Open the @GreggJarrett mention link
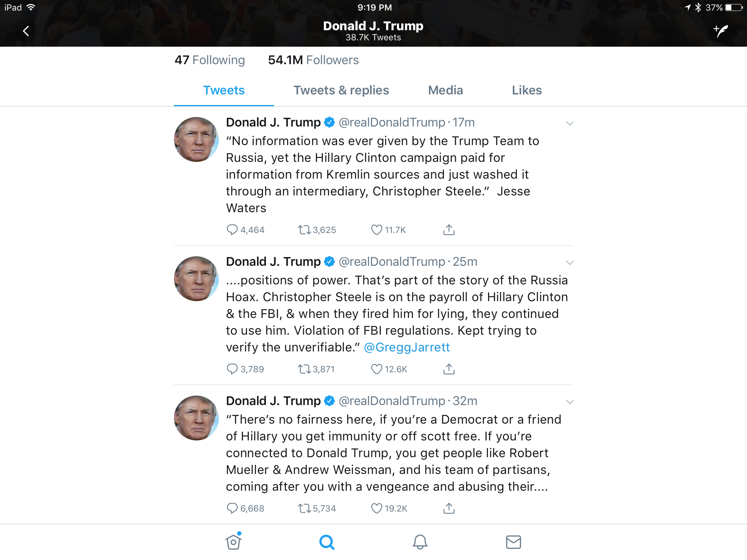This screenshot has height=560, width=747. (407, 347)
